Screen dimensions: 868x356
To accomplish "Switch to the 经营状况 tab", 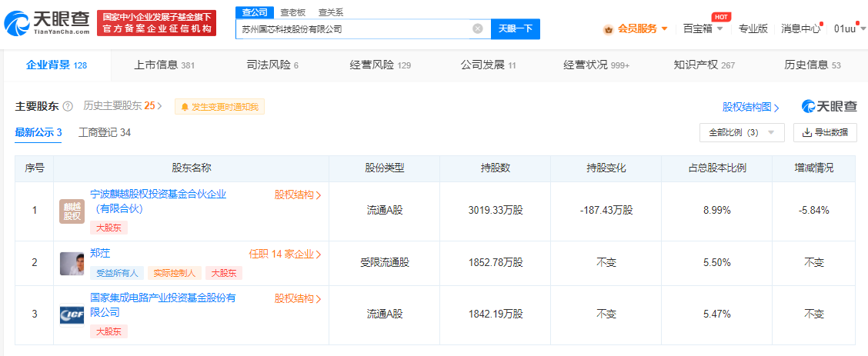I will [597, 65].
